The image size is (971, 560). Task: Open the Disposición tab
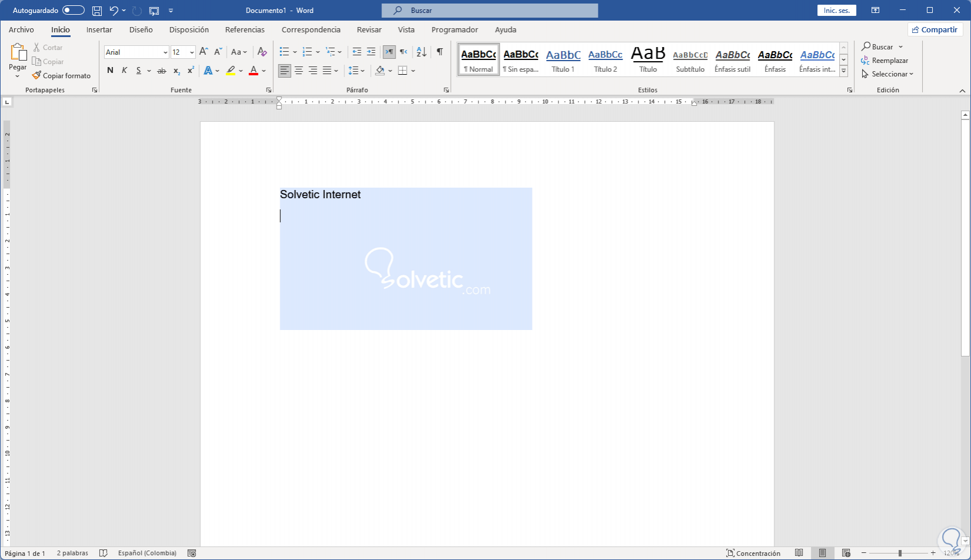tap(189, 29)
